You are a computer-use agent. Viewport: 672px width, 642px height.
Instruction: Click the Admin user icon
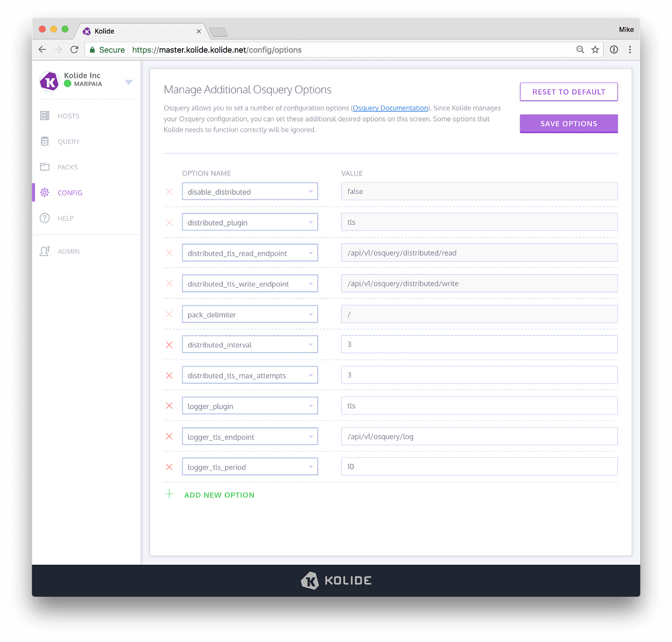[x=45, y=251]
